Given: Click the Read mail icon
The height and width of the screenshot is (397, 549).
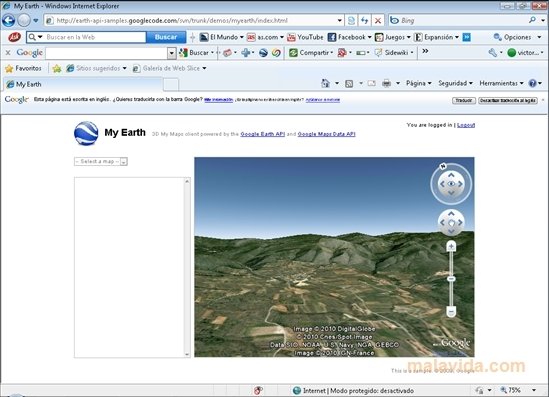Looking at the screenshot, I should coord(372,83).
